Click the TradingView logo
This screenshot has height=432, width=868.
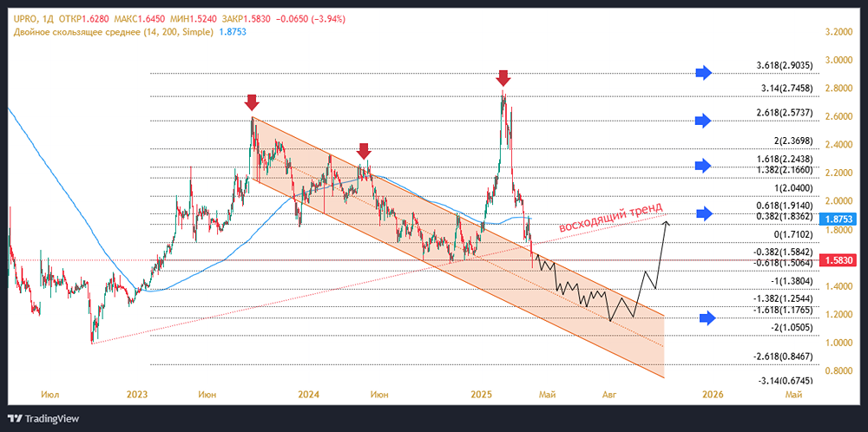tap(43, 419)
